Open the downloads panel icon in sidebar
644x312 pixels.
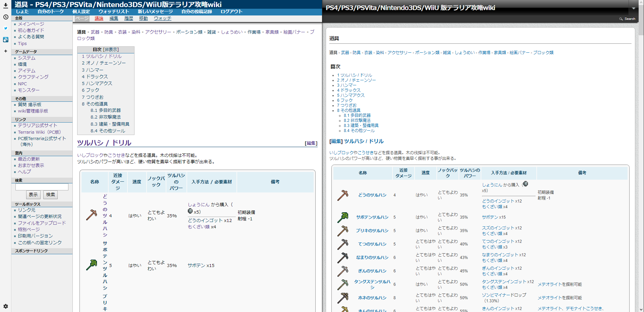[x=6, y=5]
